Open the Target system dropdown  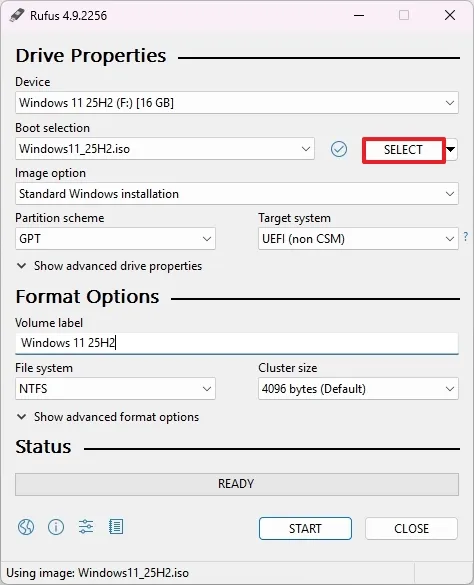point(358,239)
